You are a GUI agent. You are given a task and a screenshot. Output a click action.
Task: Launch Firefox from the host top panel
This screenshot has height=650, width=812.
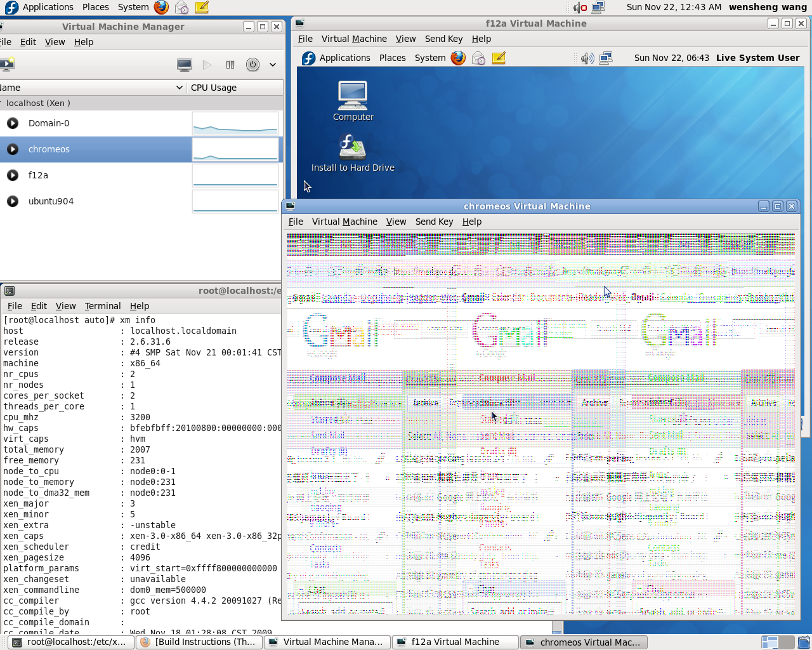(161, 8)
